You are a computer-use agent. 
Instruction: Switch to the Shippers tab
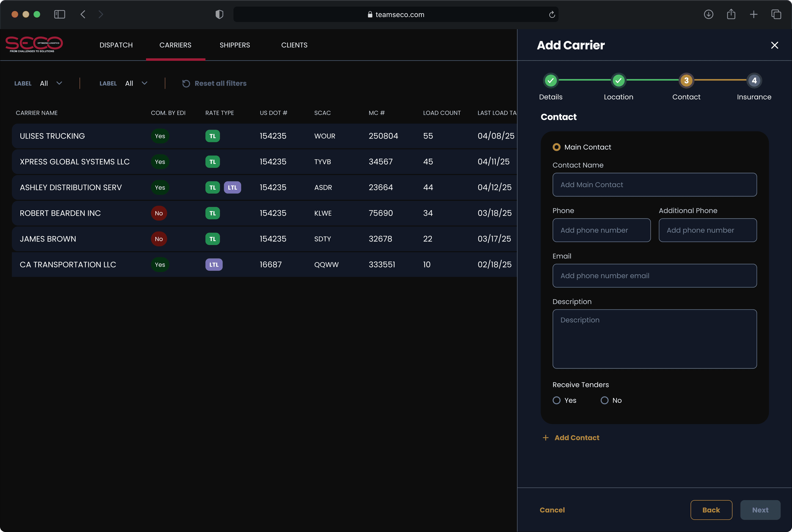tap(235, 45)
